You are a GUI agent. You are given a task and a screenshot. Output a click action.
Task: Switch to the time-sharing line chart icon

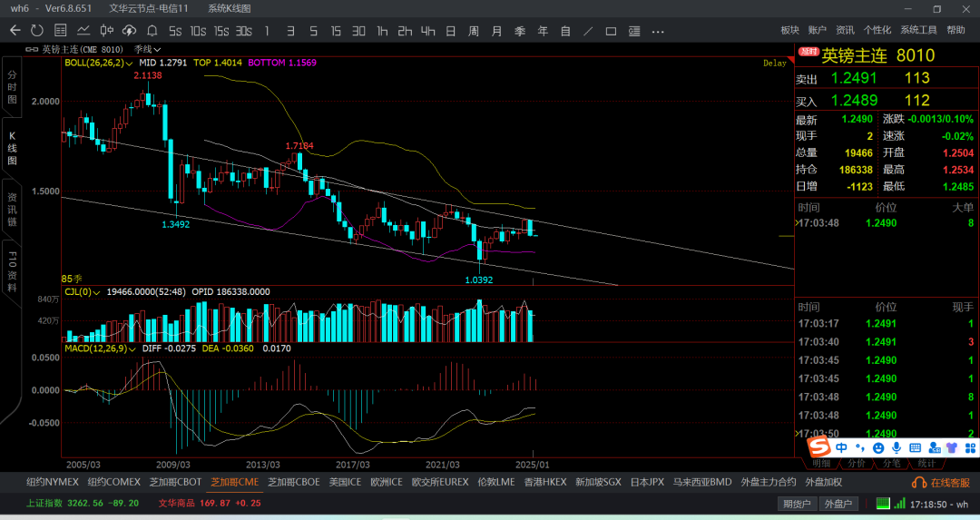[x=83, y=30]
